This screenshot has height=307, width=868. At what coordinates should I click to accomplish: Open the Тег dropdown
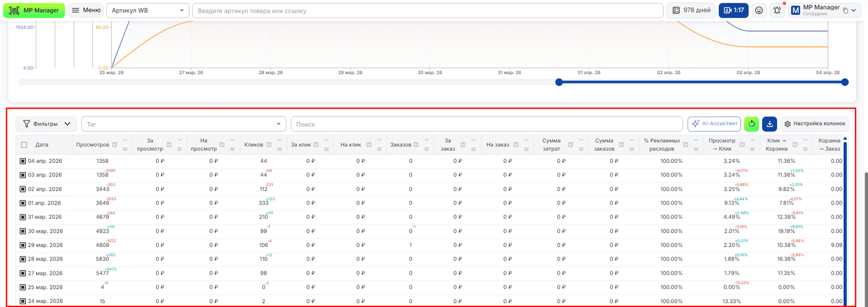(184, 124)
